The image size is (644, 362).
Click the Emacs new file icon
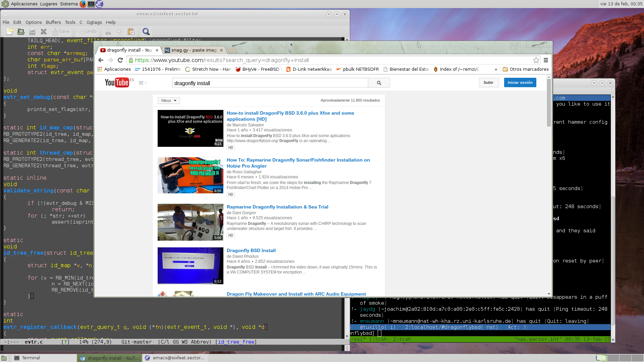click(x=9, y=32)
